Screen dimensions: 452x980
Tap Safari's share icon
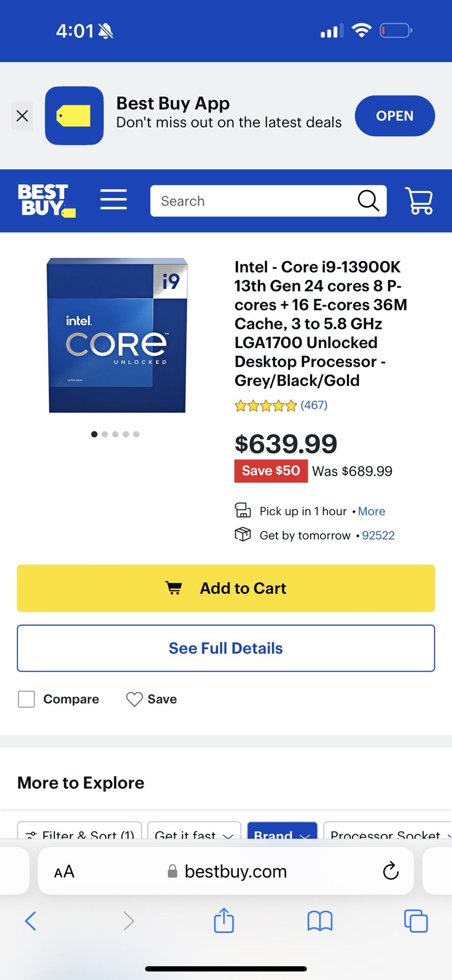pos(223,921)
